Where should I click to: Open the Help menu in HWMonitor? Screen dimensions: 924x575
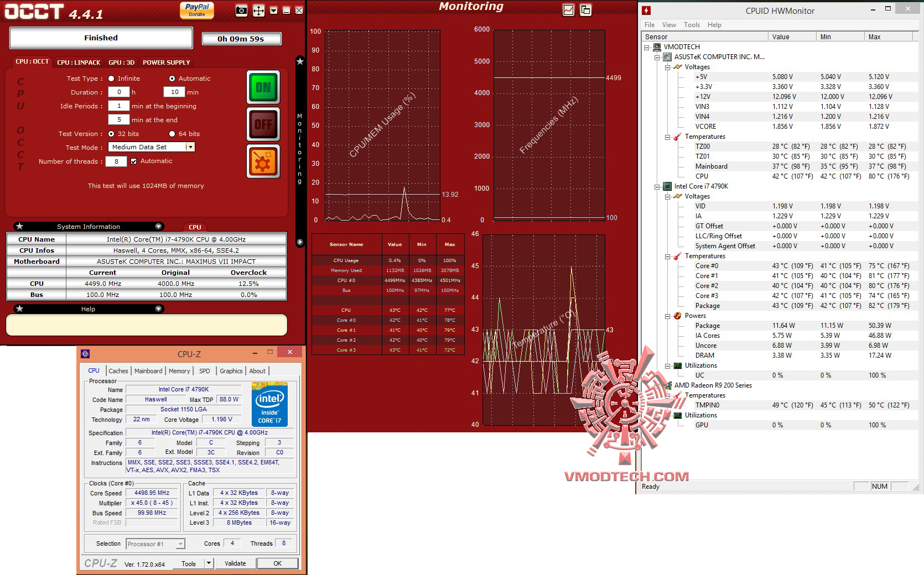[714, 25]
